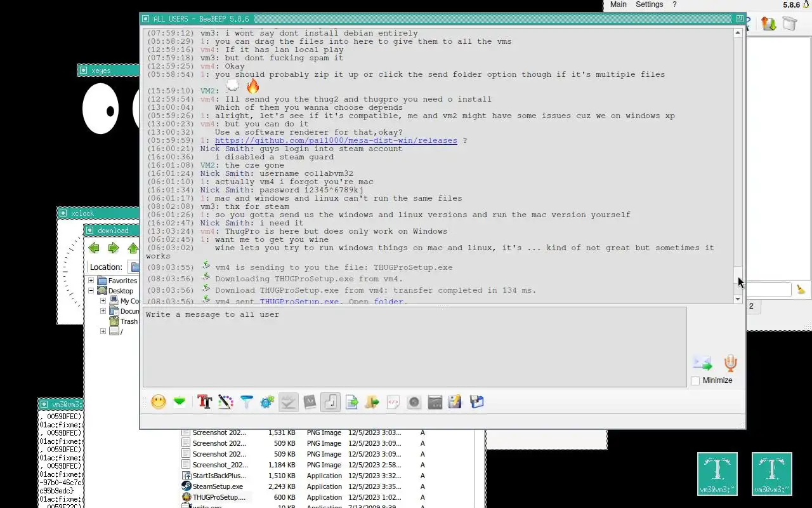This screenshot has height=508, width=812.
Task: Select the StartIsBackPlus file row
Action: point(219,476)
